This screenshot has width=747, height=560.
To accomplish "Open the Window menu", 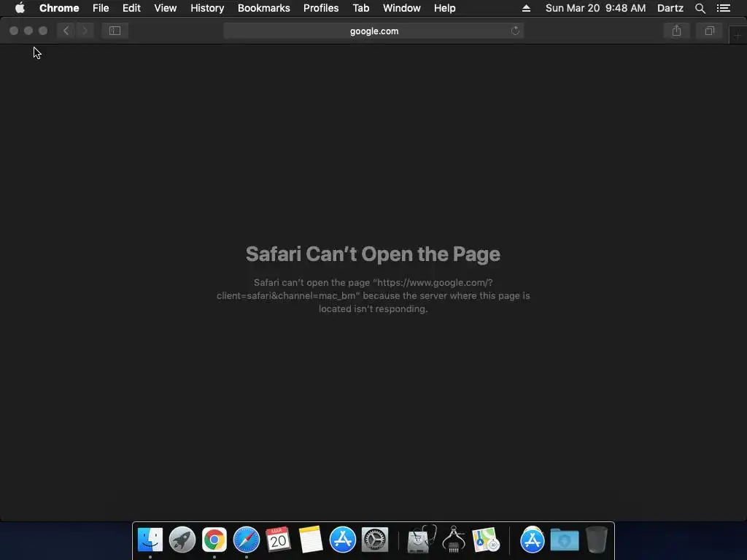I will point(402,8).
